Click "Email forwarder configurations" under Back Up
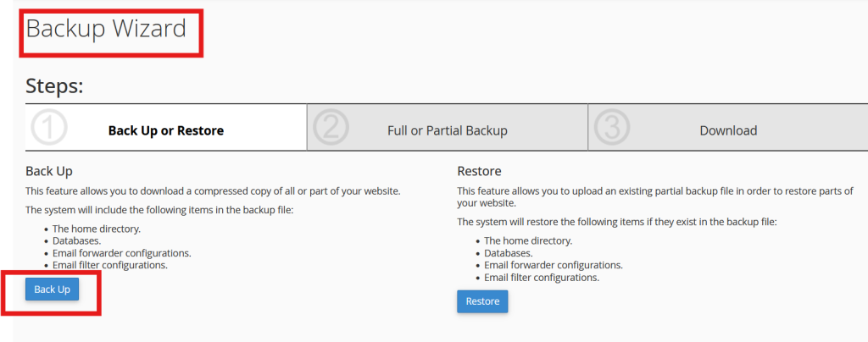This screenshot has height=342, width=868. coord(121,253)
